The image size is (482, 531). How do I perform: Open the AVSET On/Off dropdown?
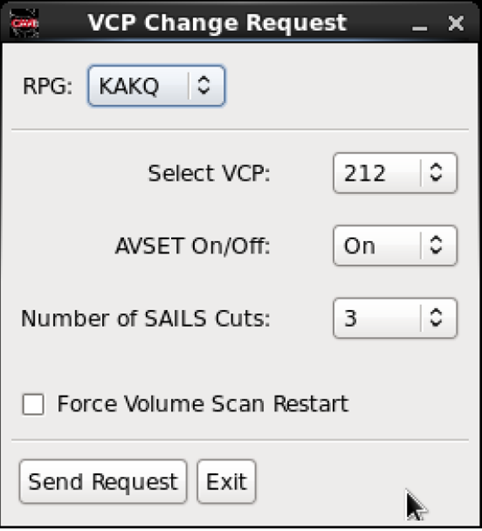pyautogui.click(x=395, y=246)
